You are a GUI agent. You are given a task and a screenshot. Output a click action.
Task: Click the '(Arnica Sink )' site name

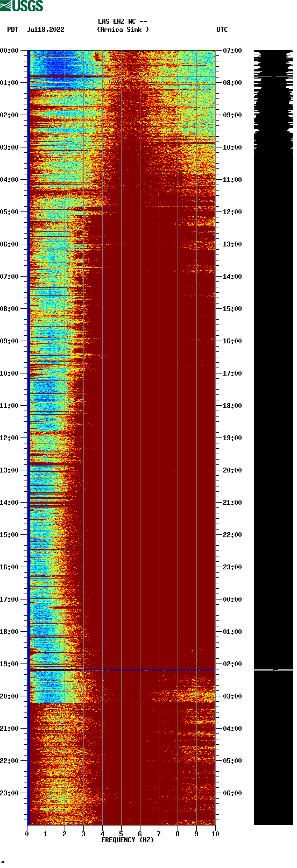point(123,30)
